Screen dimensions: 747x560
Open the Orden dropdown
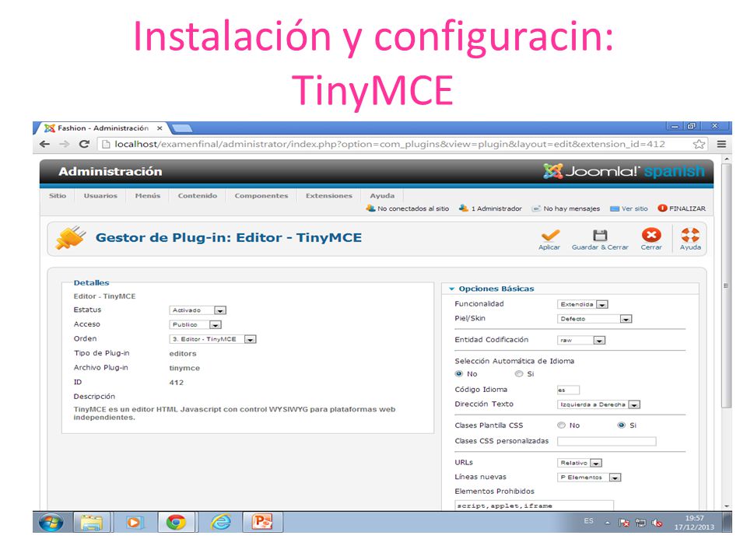212,339
